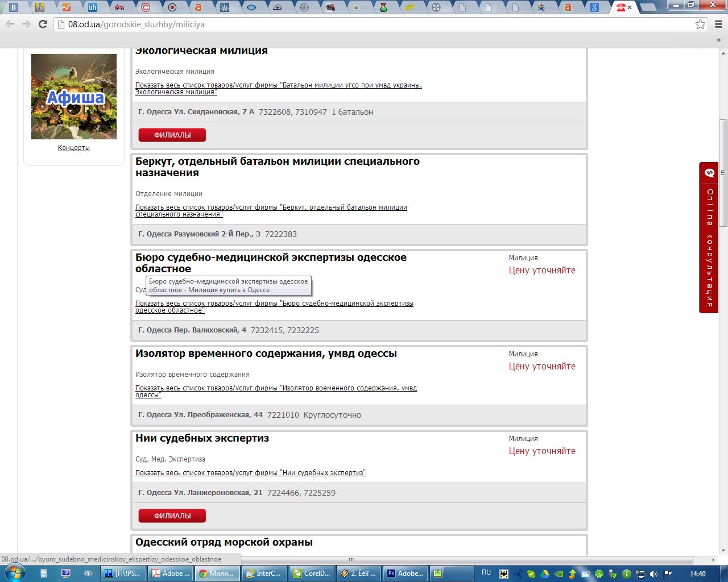Open the Adobe PDF taskbar item
The image size is (728, 582).
169,573
